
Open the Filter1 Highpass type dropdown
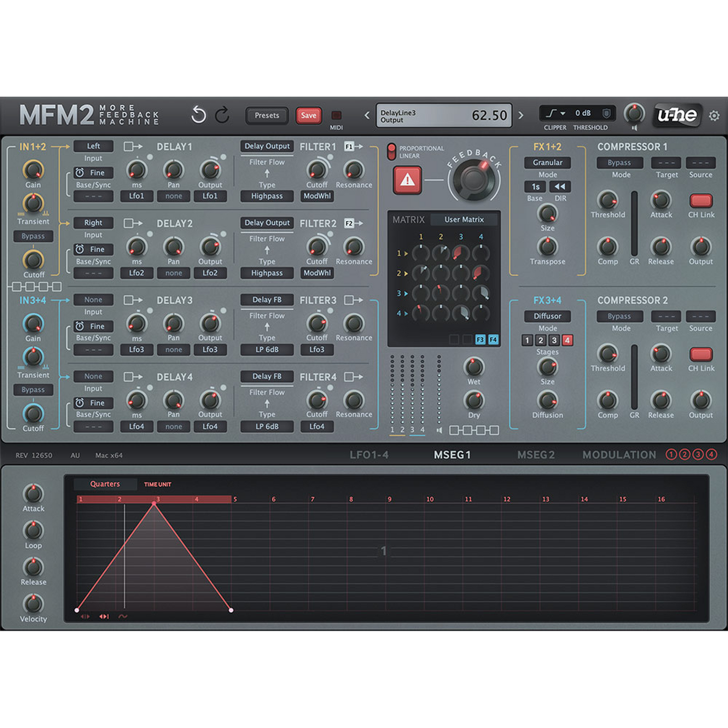(x=267, y=196)
